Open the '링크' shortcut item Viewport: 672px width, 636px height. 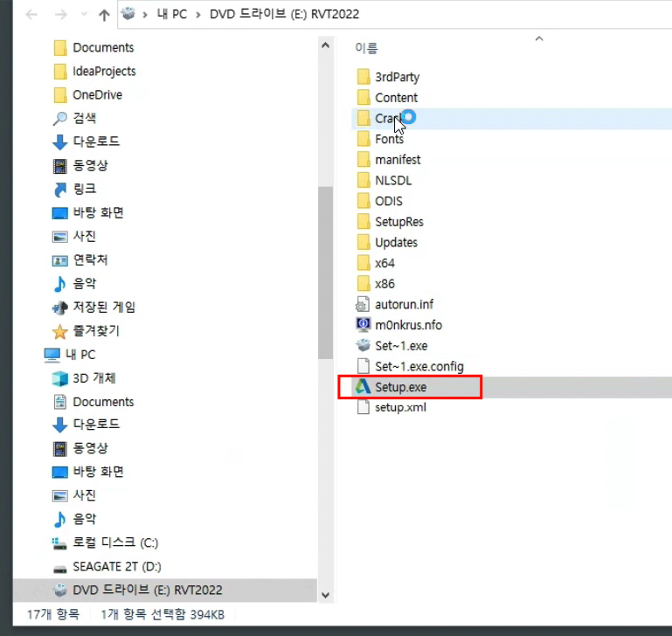click(x=74, y=189)
